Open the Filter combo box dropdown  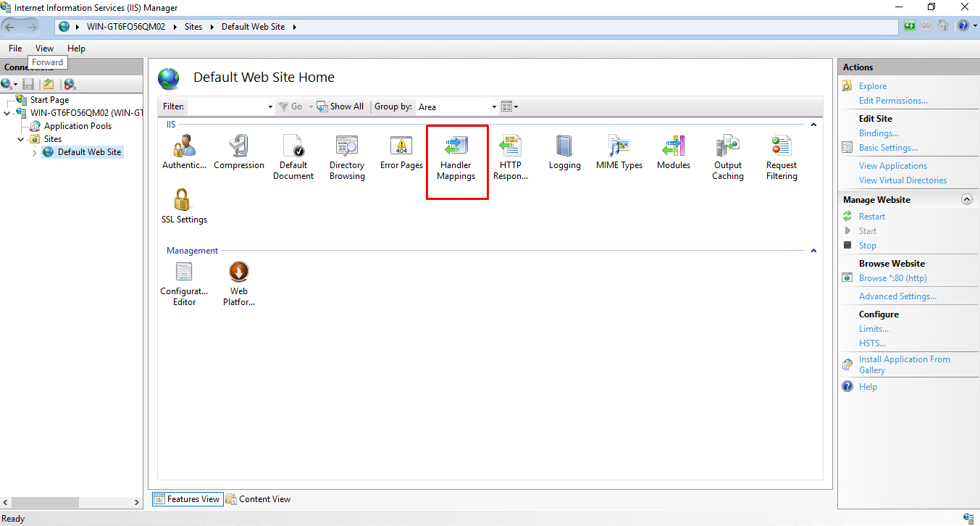pyautogui.click(x=270, y=107)
